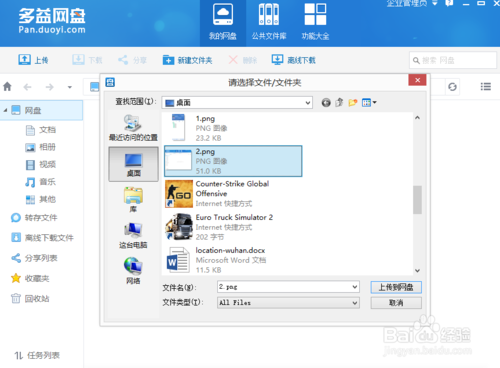Select 库 libraries in places bar
This screenshot has height=368, width=500.
pos(133,199)
